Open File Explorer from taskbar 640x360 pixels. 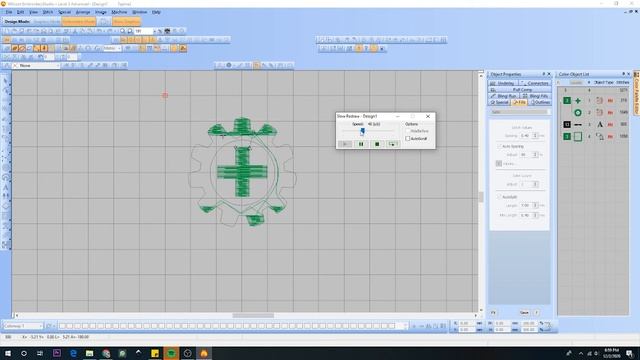(x=89, y=353)
